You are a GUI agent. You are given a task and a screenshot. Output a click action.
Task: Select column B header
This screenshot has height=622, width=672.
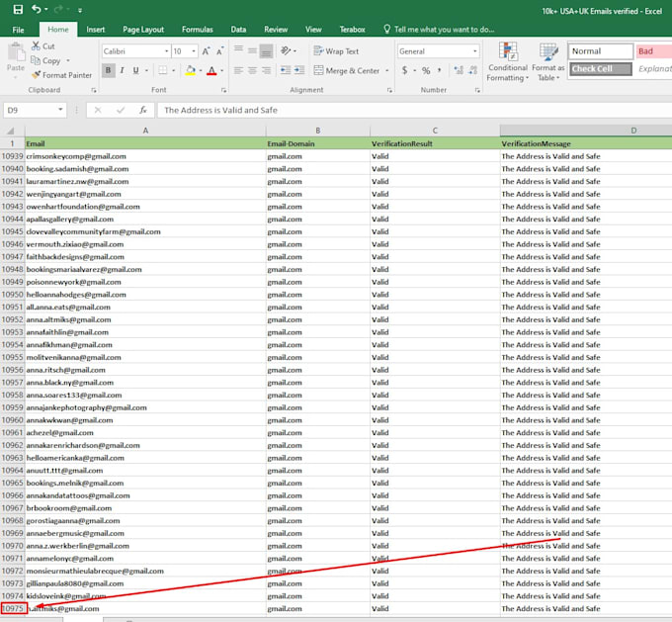(317, 131)
